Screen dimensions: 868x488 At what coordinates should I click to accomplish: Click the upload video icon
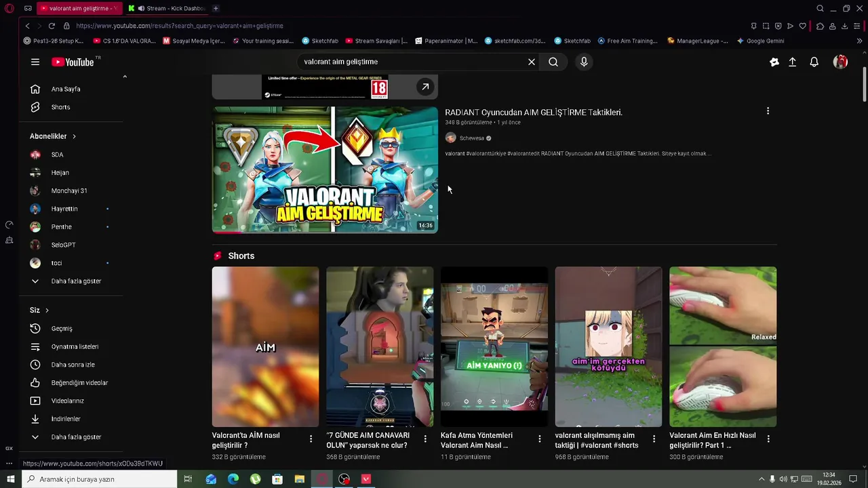792,62
